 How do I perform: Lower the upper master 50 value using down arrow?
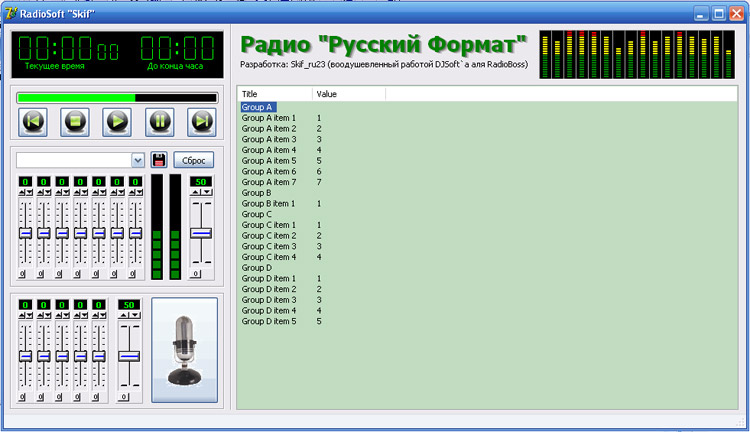coord(206,192)
